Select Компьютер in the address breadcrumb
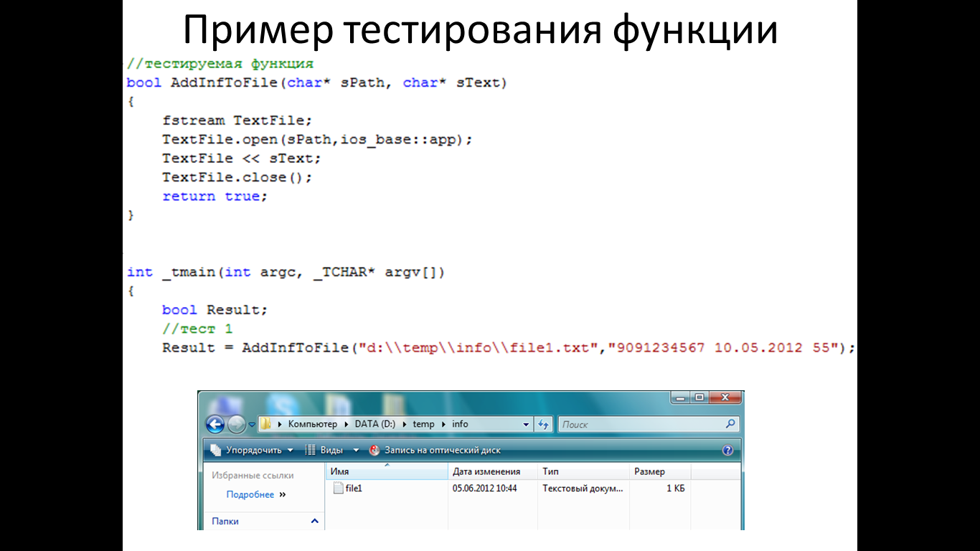 pos(312,424)
